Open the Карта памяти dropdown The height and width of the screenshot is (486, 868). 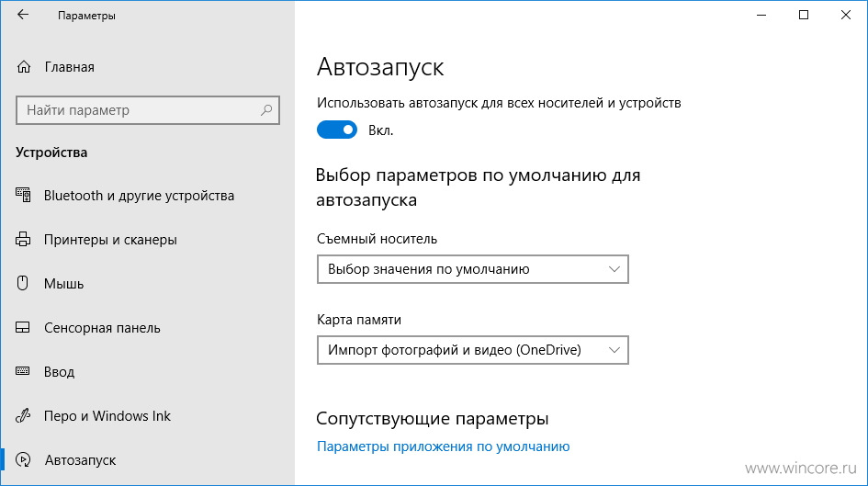click(x=473, y=350)
